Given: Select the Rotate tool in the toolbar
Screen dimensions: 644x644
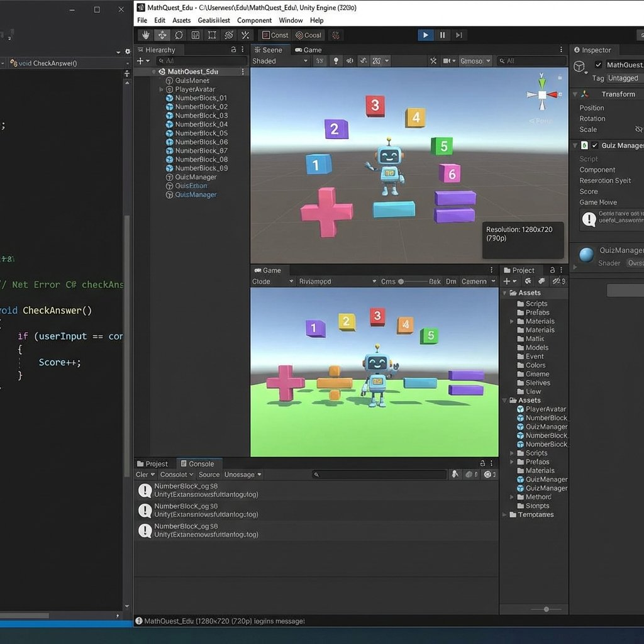Looking at the screenshot, I should point(179,35).
